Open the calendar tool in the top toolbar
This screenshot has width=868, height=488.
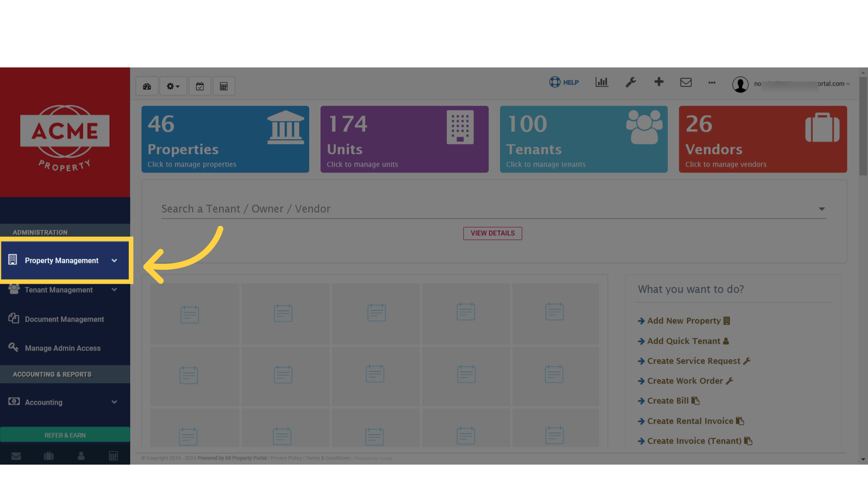(x=200, y=85)
